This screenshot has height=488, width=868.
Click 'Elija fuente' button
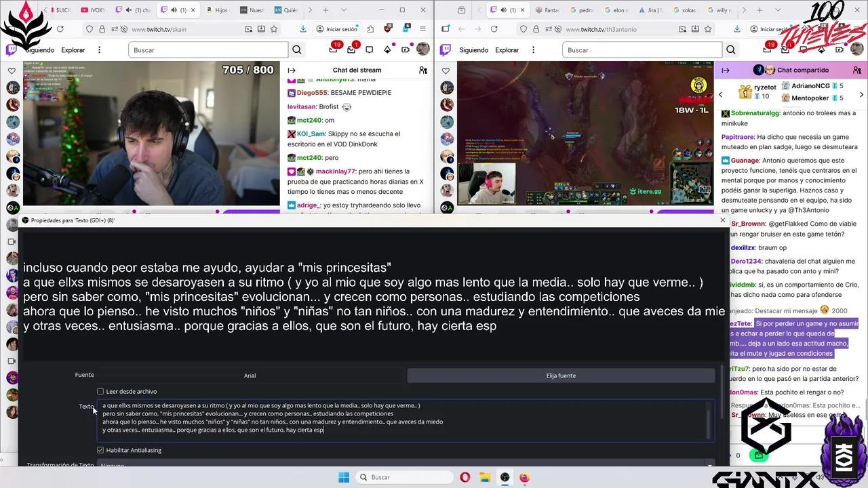point(561,375)
